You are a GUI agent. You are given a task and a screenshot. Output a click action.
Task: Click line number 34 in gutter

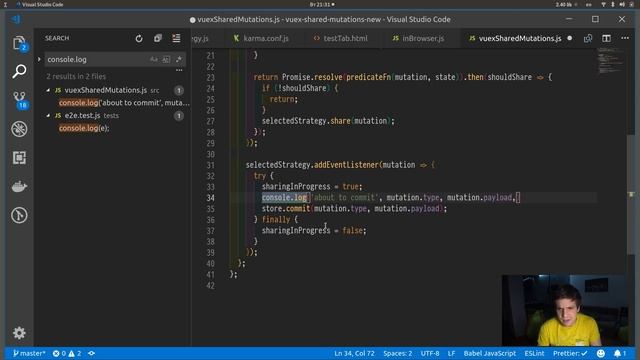[210, 198]
